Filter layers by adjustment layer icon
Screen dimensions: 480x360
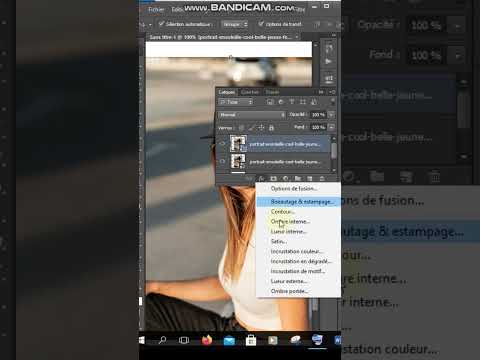(x=281, y=102)
